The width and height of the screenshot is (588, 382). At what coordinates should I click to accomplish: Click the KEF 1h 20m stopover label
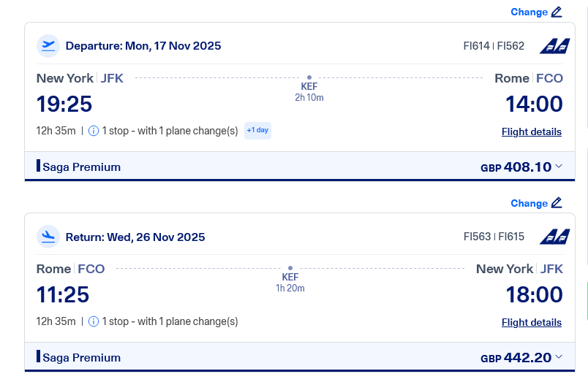pos(290,282)
